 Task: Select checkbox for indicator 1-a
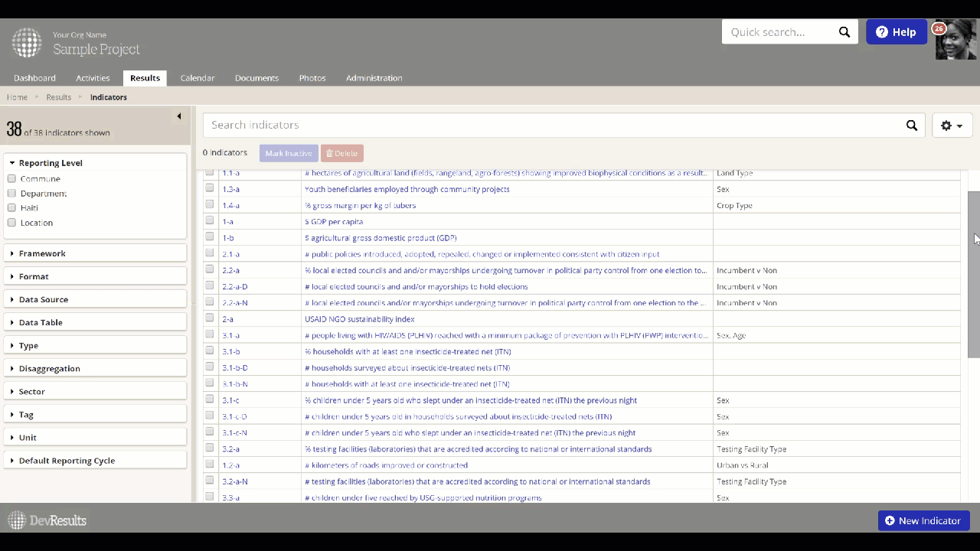210,220
